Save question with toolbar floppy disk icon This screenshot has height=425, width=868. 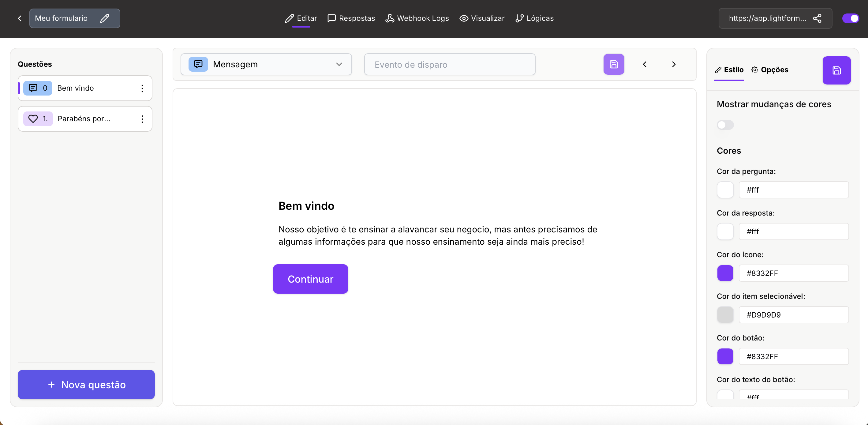click(614, 64)
